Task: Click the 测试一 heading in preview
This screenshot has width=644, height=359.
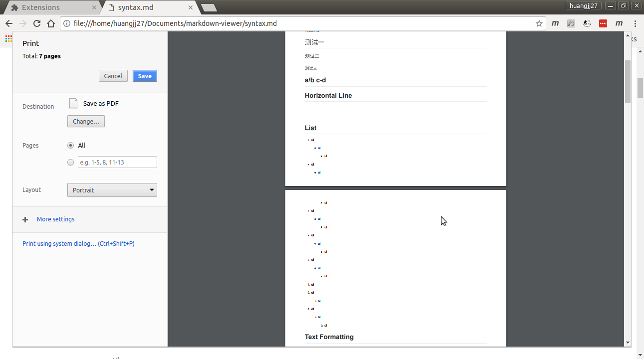Action: click(315, 42)
